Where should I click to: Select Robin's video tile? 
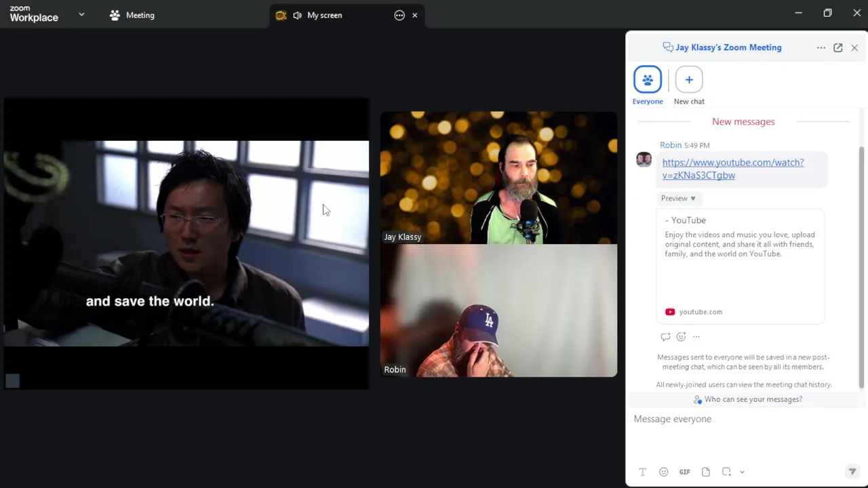498,310
